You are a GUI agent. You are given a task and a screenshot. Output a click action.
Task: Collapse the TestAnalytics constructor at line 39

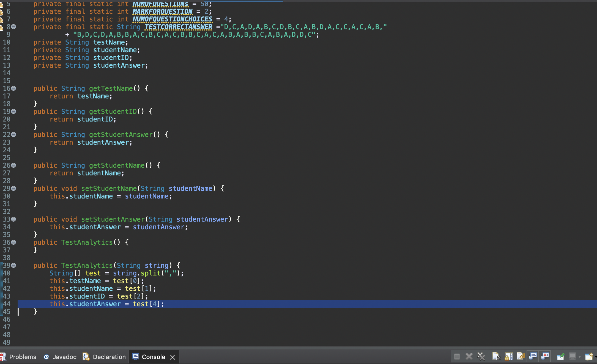[14, 265]
